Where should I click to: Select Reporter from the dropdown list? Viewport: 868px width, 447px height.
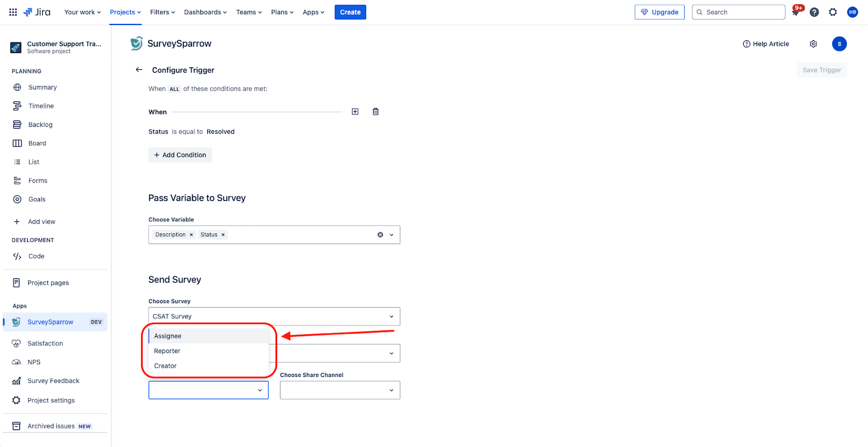click(167, 351)
